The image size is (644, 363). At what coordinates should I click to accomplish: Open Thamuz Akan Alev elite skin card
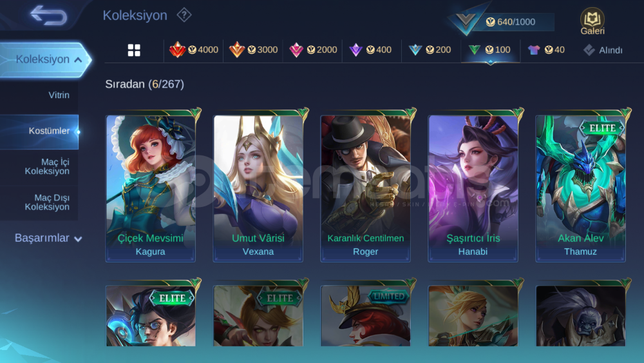[580, 188]
